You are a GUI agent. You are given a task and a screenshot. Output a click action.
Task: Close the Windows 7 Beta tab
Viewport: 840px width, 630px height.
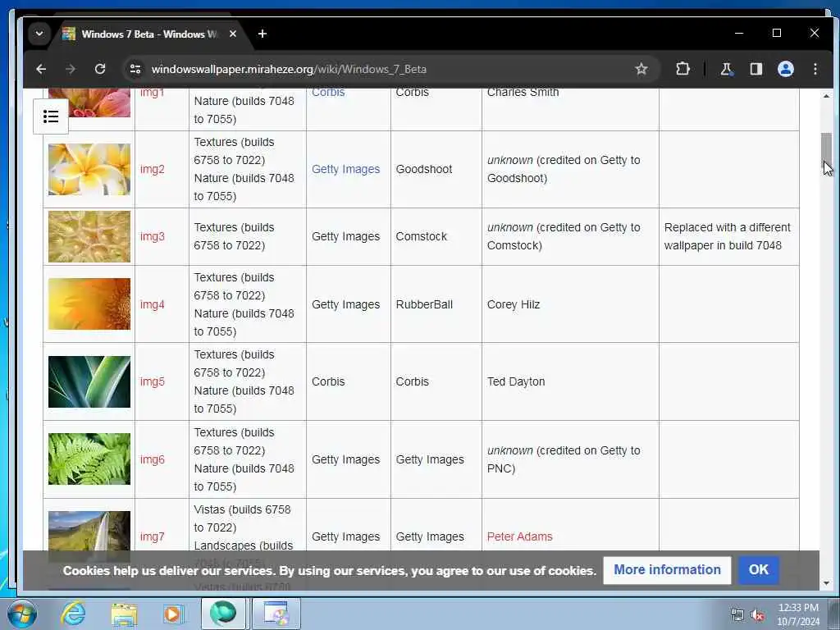[x=232, y=34]
